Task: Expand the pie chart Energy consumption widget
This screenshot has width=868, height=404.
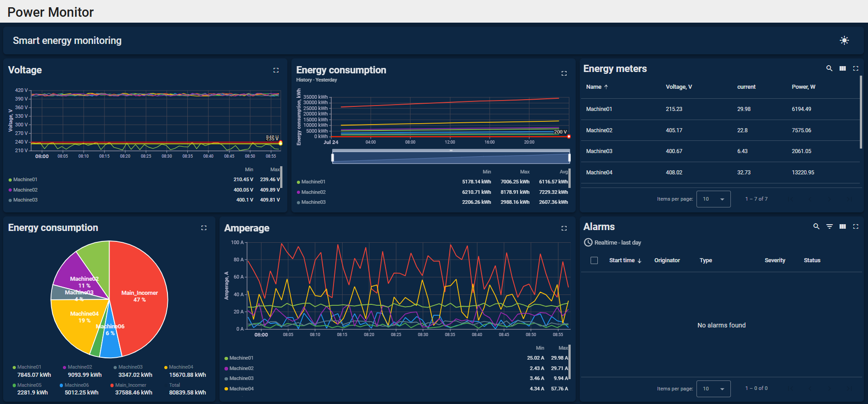Action: point(204,228)
